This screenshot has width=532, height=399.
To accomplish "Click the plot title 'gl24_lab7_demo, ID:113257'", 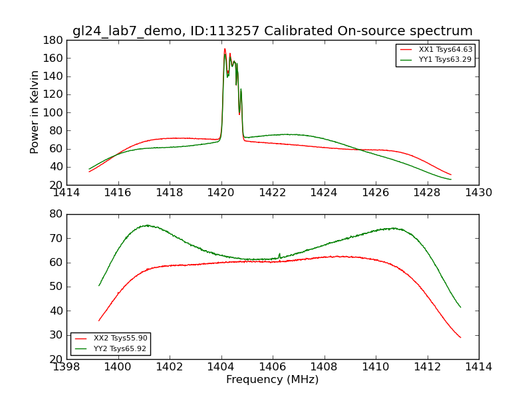I will [166, 31].
